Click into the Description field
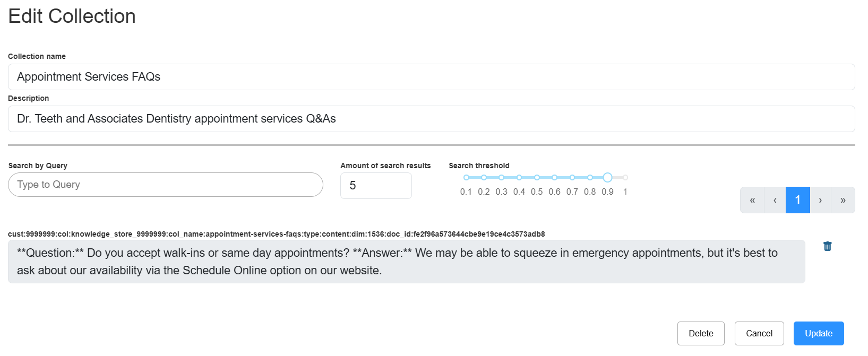868x356 pixels. click(431, 119)
